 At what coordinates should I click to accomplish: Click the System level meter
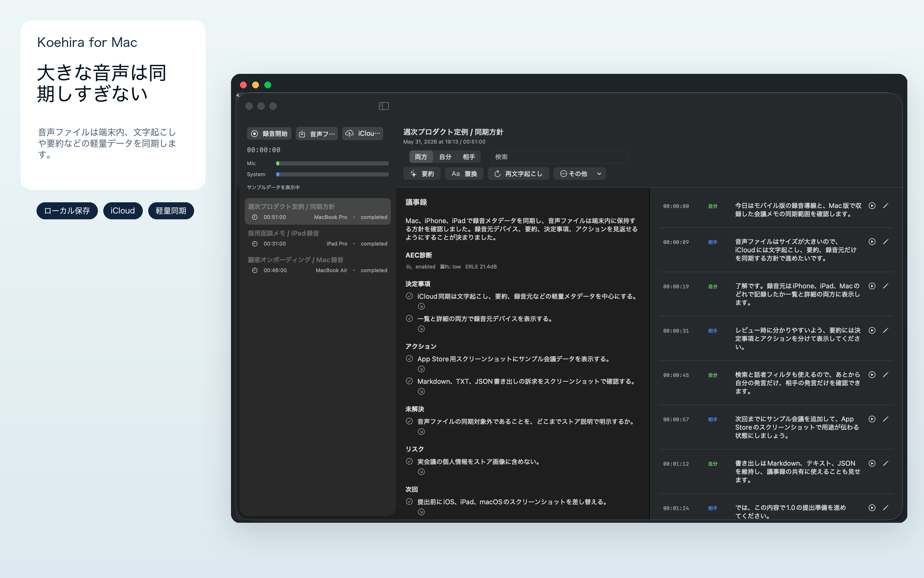click(x=332, y=174)
